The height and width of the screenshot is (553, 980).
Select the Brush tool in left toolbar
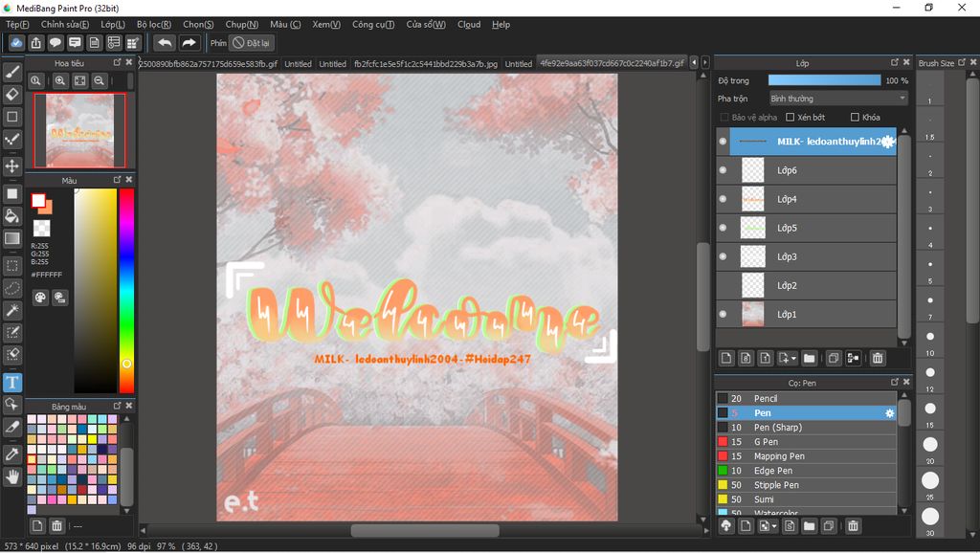[11, 73]
